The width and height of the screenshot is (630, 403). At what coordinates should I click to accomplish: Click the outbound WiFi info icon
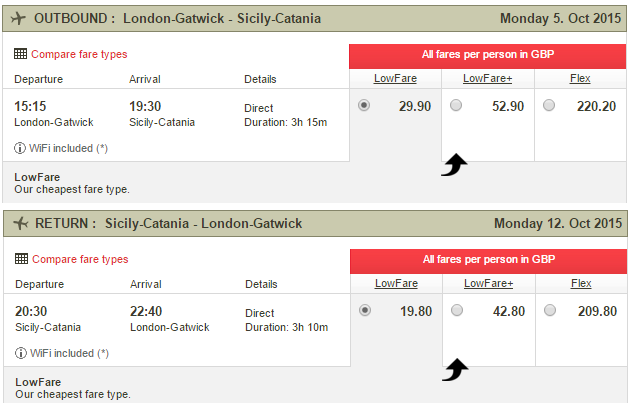[x=20, y=148]
